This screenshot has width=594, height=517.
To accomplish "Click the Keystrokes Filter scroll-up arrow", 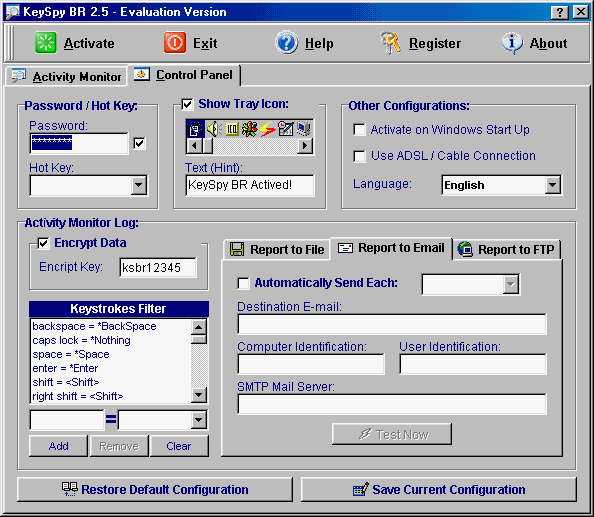I will 199,326.
